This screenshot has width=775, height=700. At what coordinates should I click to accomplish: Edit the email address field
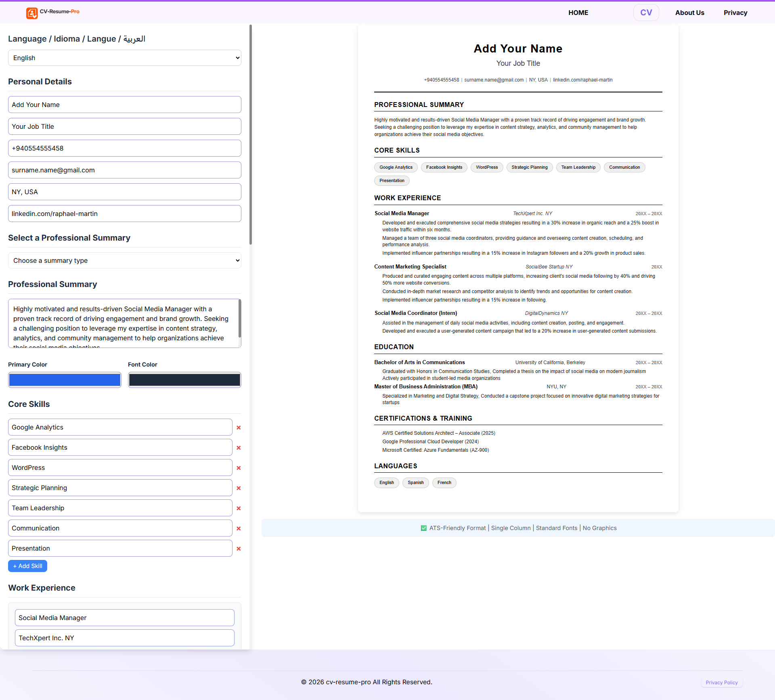click(x=125, y=170)
